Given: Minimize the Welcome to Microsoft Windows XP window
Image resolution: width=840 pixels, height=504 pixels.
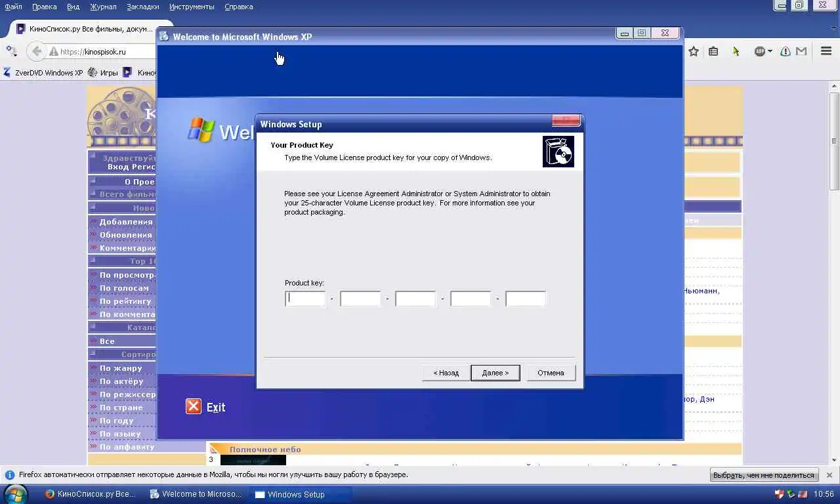Looking at the screenshot, I should tap(624, 33).
